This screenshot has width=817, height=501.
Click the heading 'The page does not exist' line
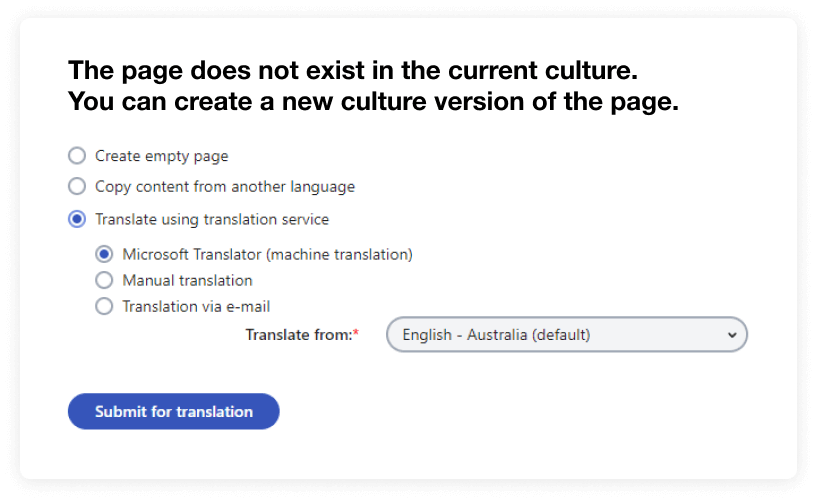(x=352, y=71)
